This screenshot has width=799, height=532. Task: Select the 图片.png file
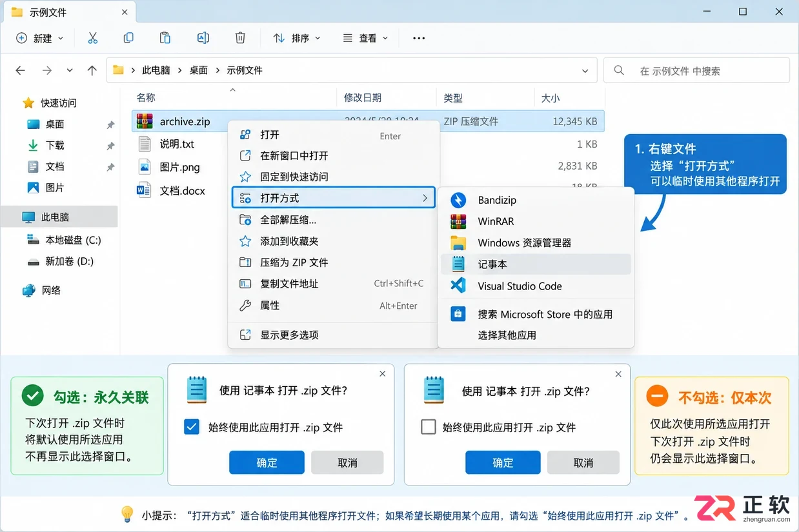coord(179,167)
